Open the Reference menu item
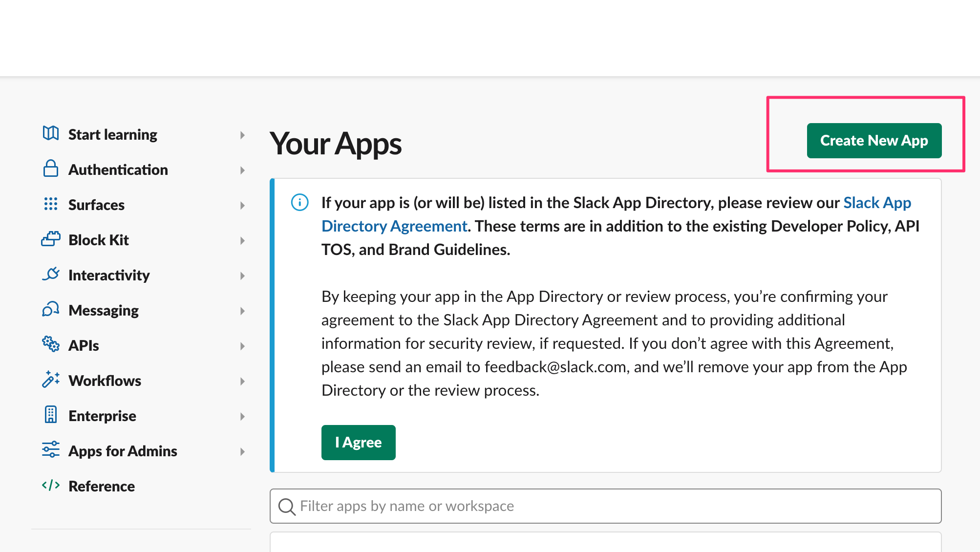 coord(102,487)
